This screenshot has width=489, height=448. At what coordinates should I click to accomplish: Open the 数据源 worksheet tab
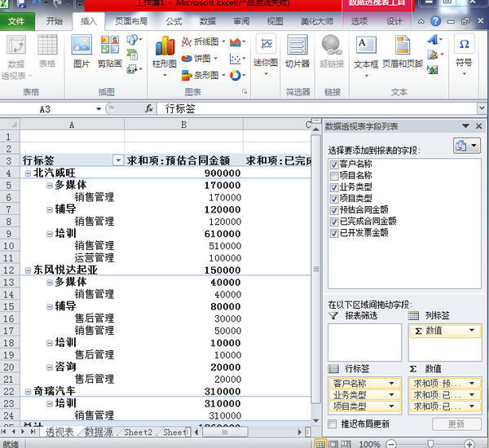click(x=99, y=433)
